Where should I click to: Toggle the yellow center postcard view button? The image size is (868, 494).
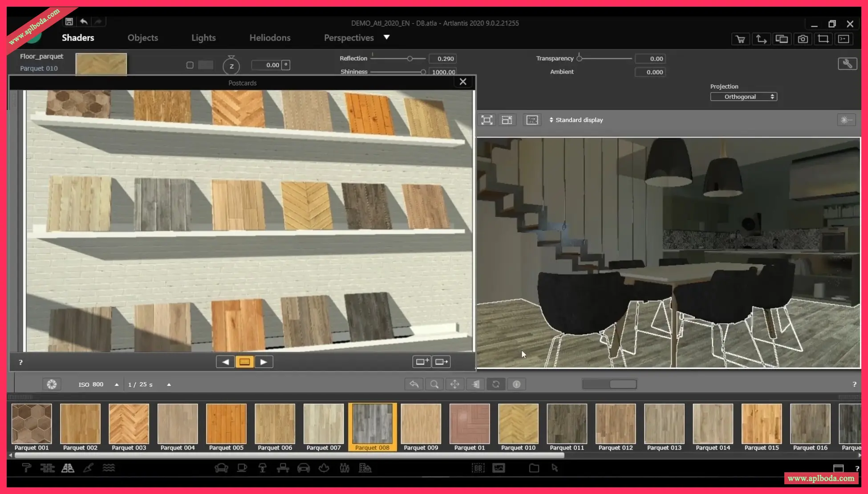click(244, 362)
